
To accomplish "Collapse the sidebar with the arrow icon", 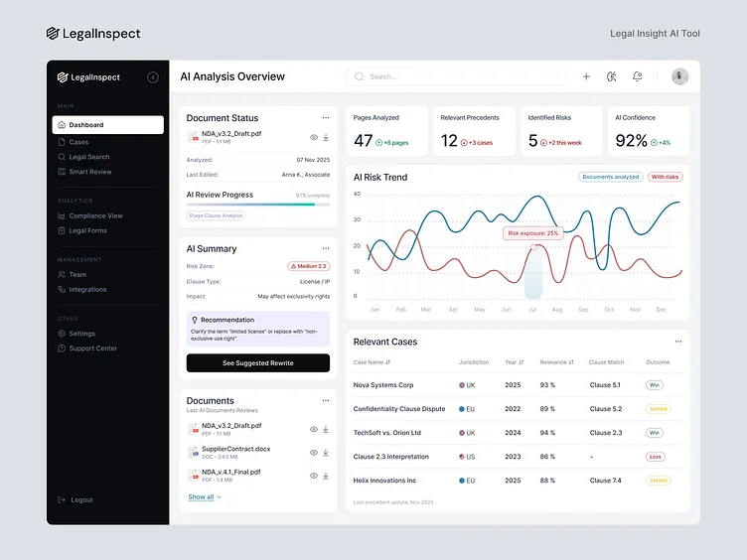I will pos(153,77).
